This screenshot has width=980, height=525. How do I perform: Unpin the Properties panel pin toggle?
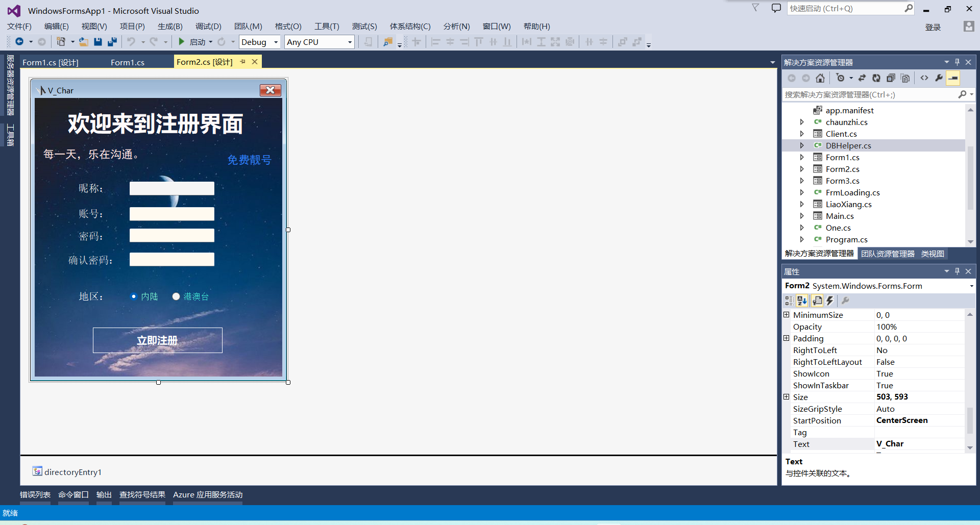point(957,271)
